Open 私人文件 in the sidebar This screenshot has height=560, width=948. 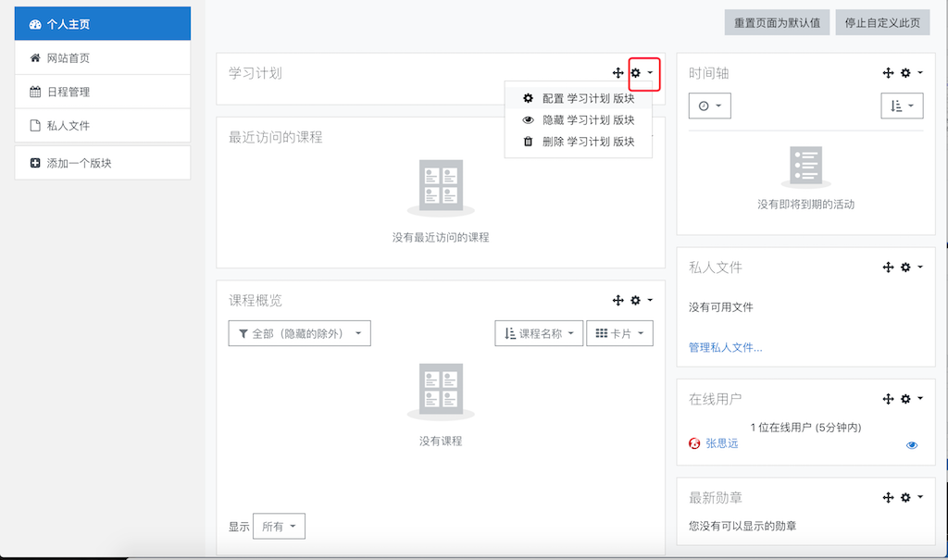tap(102, 126)
